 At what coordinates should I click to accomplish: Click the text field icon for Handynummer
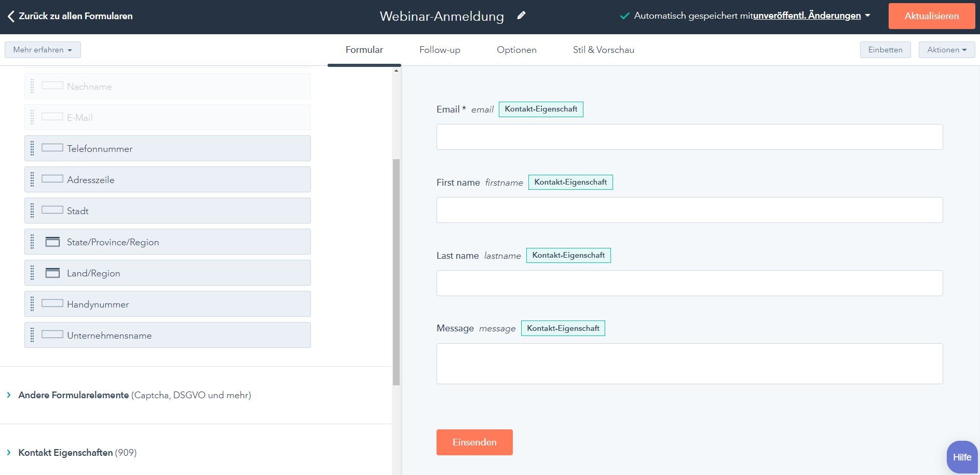pos(52,303)
